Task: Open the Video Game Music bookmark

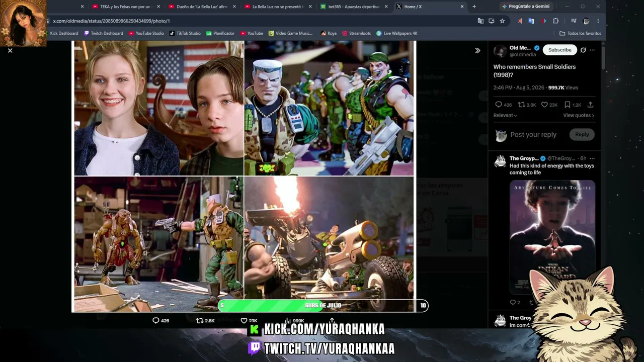Action: [x=290, y=33]
